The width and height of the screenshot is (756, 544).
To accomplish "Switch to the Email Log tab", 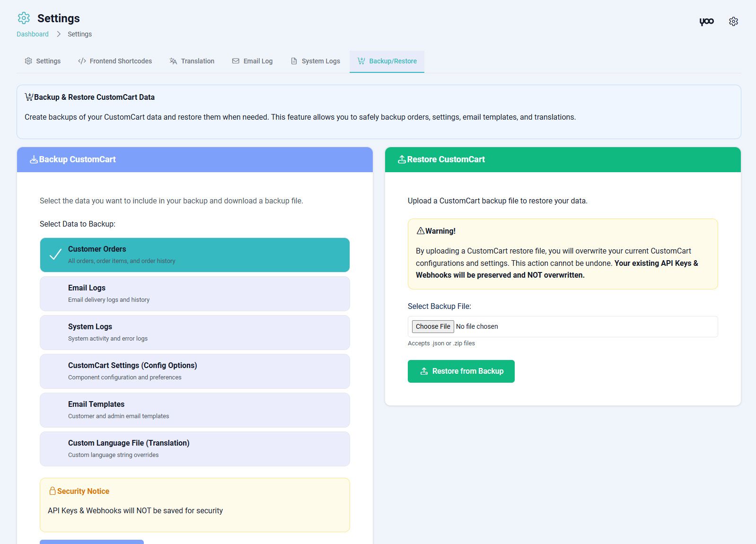I will [x=252, y=61].
